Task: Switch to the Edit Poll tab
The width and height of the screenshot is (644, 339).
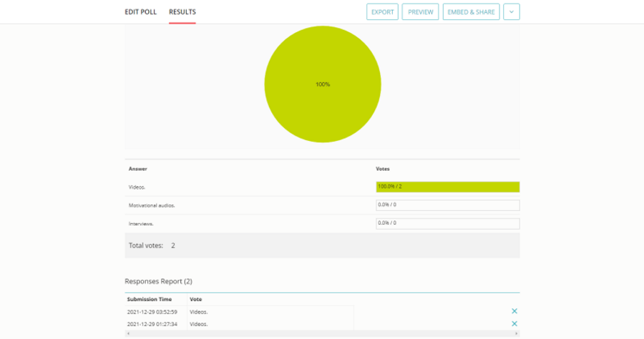Action: point(140,12)
